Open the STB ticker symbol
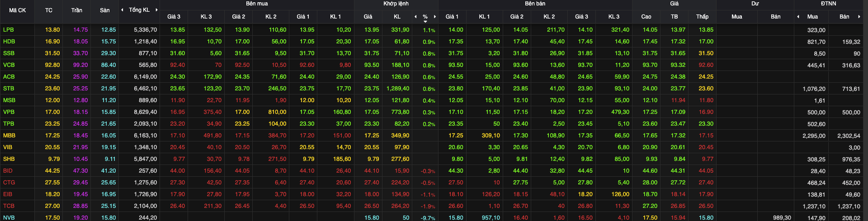This screenshot has height=221, width=868. coord(9,88)
